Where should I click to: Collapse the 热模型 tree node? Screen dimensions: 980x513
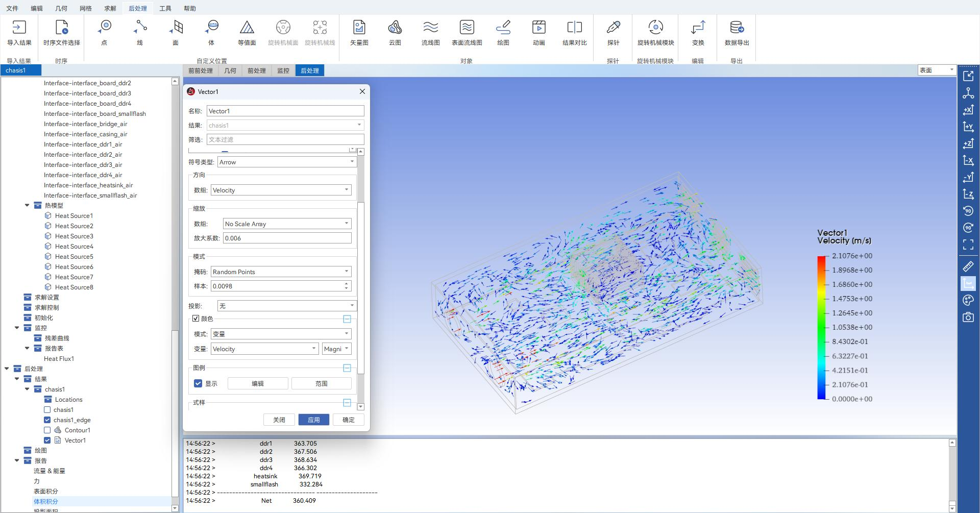(27, 205)
